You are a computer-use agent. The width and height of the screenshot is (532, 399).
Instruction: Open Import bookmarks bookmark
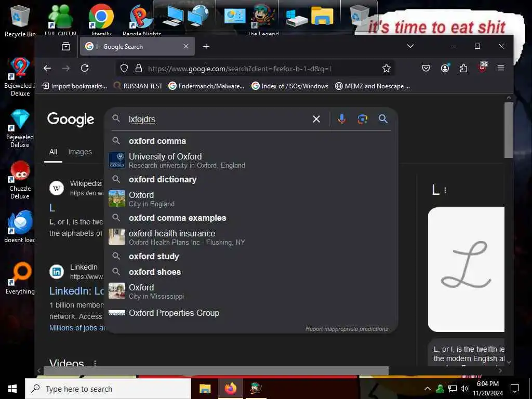point(74,86)
